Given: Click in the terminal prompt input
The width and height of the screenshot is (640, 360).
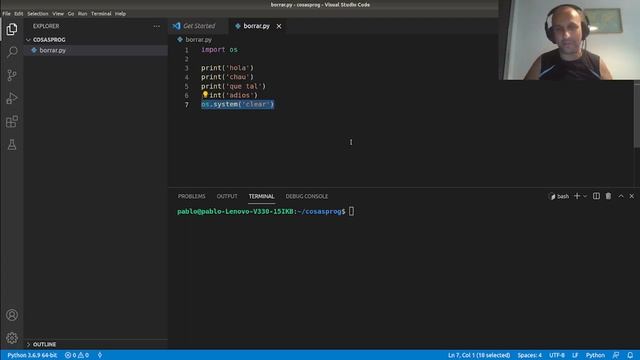Looking at the screenshot, I should (351, 211).
